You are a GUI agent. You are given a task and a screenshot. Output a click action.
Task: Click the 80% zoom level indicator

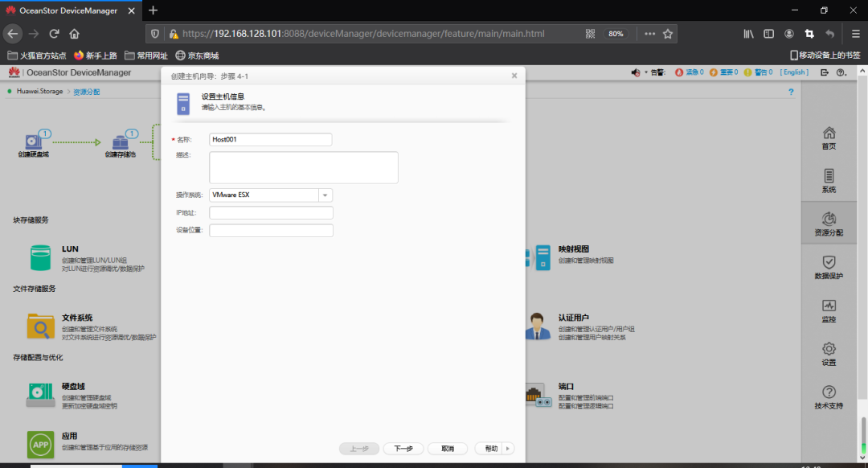(616, 34)
